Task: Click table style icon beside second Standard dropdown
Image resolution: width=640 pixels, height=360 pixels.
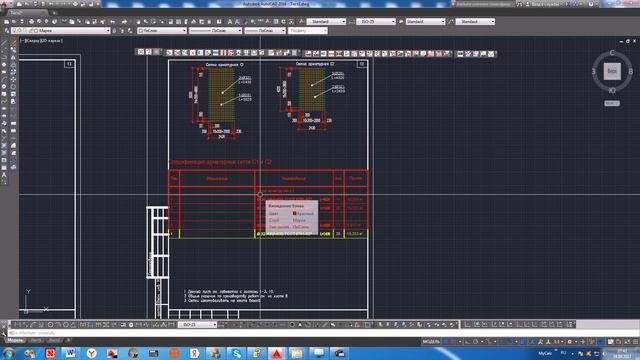Action: pyautogui.click(x=401, y=22)
